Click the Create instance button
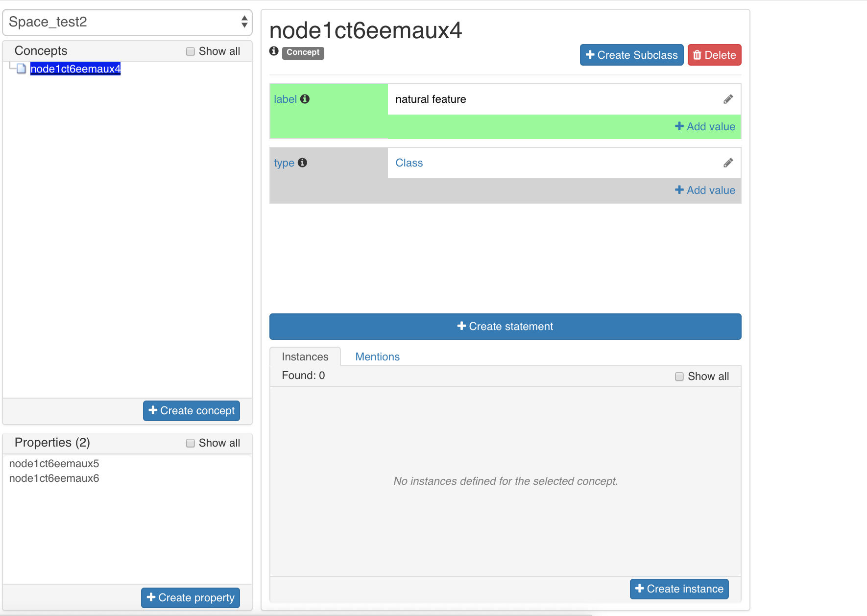This screenshot has width=867, height=616. pos(679,589)
